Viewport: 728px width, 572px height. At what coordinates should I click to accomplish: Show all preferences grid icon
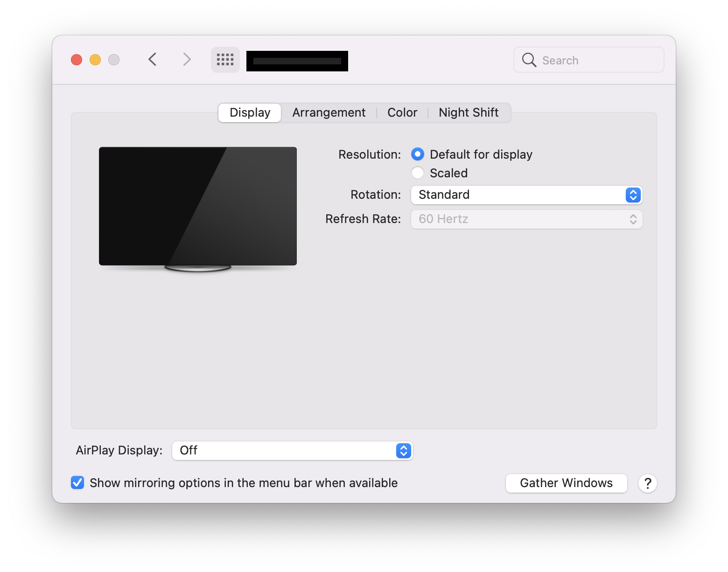(225, 60)
